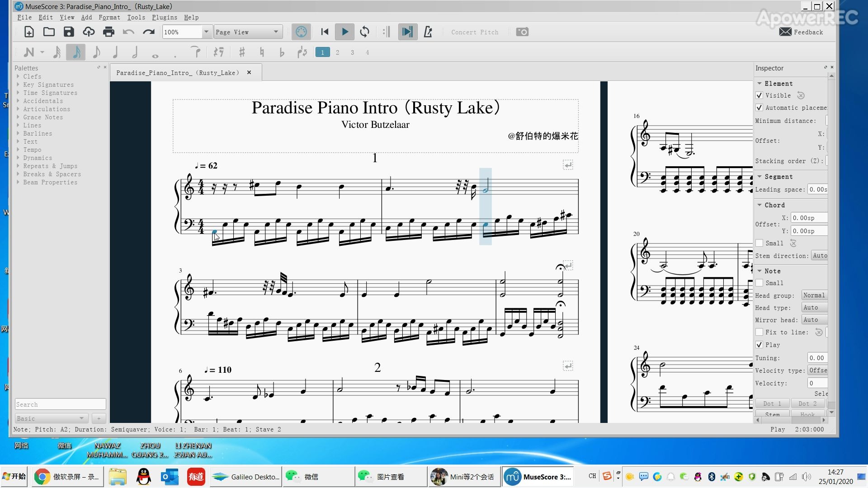Click Dot 1 select button
This screenshot has height=488, width=868.
tap(772, 404)
